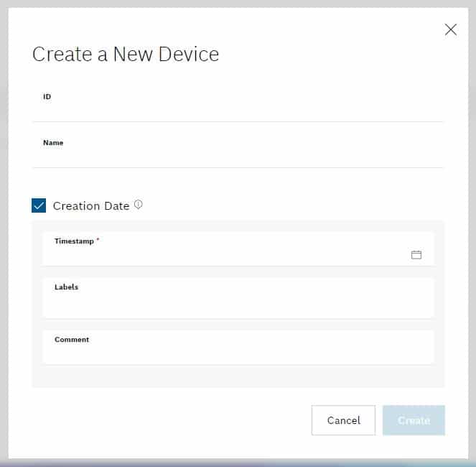Click the red required asterisk by Timestamp
Screen dimensions: 476x467
(x=98, y=241)
